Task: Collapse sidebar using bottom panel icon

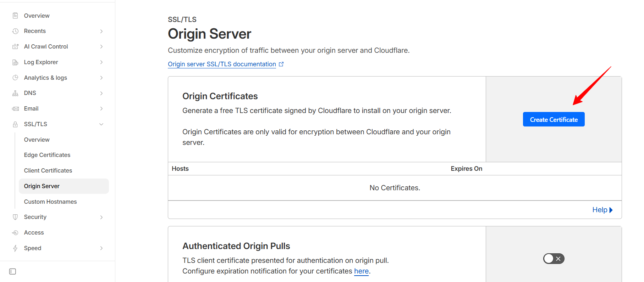Action: click(x=12, y=271)
